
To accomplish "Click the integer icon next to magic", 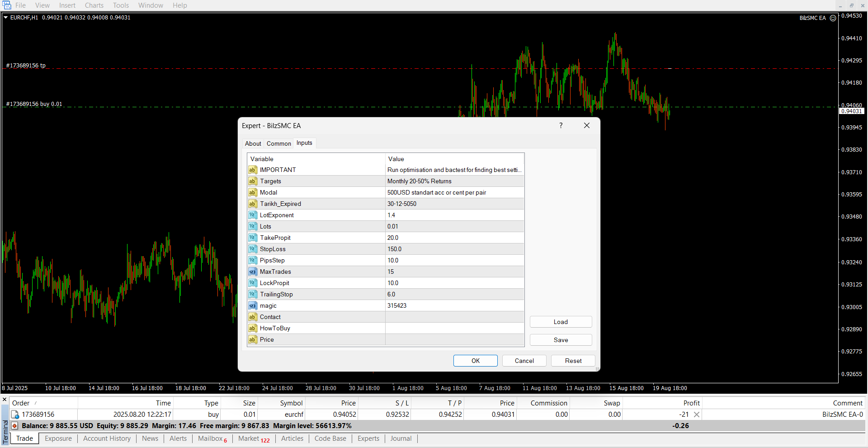I will click(252, 306).
